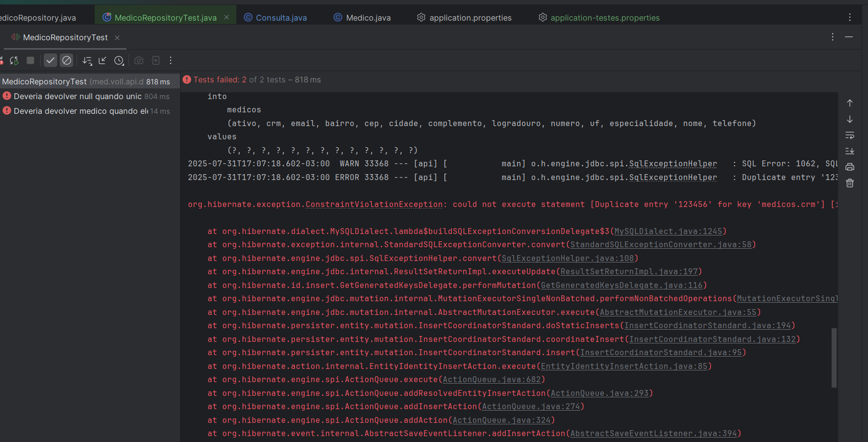Click the MutationExecutorSingl truncated link
Viewport: 868px width, 442px height.
[787, 298]
